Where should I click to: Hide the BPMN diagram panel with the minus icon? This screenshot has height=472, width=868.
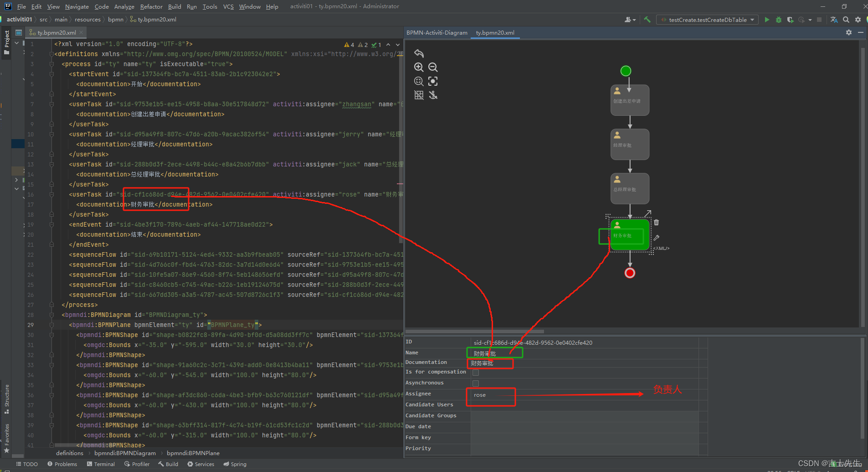click(x=861, y=32)
